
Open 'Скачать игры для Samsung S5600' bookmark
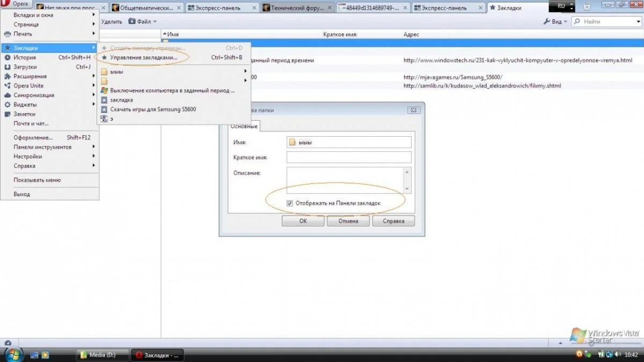pyautogui.click(x=173, y=109)
